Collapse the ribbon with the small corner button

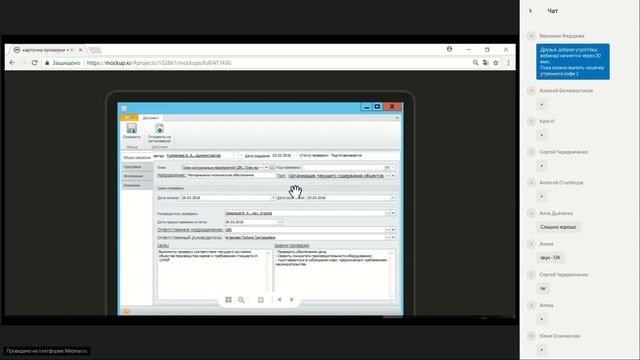click(397, 118)
